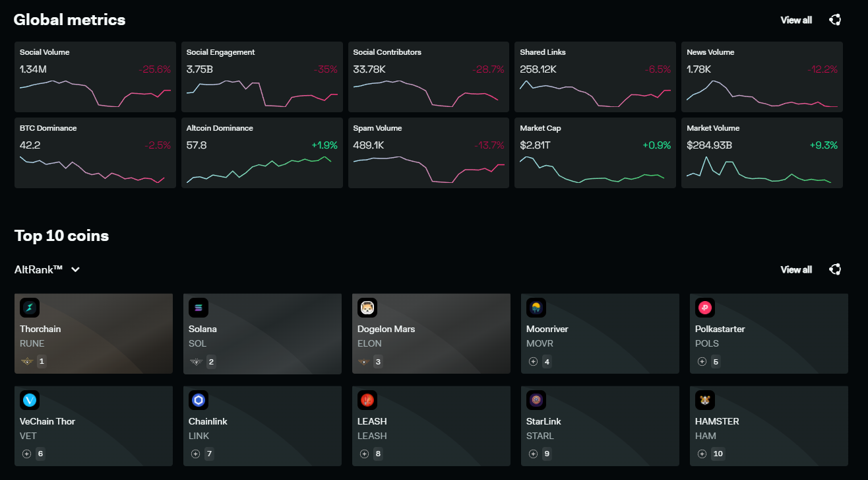Click the rank 3 badge icon on Dogelon Mars

[365, 362]
